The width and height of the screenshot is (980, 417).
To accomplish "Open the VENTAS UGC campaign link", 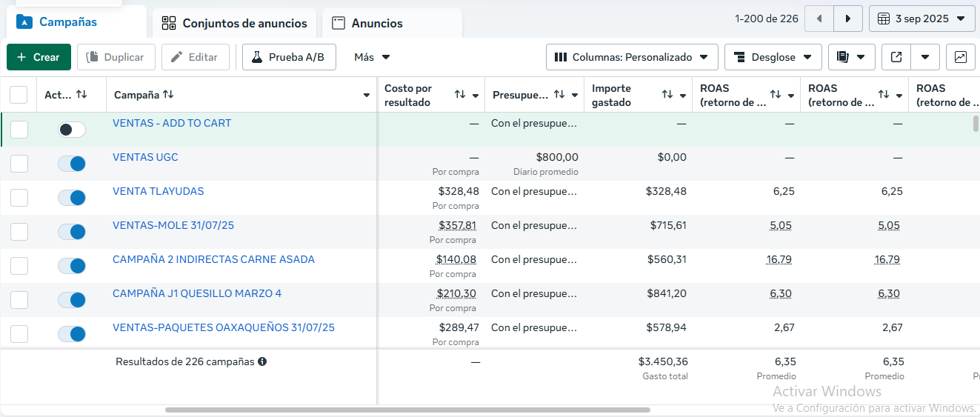I will point(145,157).
